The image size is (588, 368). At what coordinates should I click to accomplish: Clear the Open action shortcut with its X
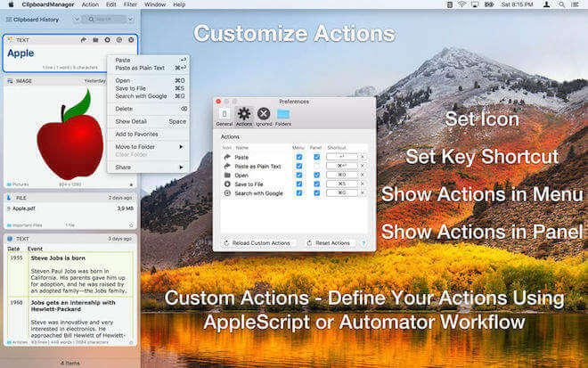[363, 175]
